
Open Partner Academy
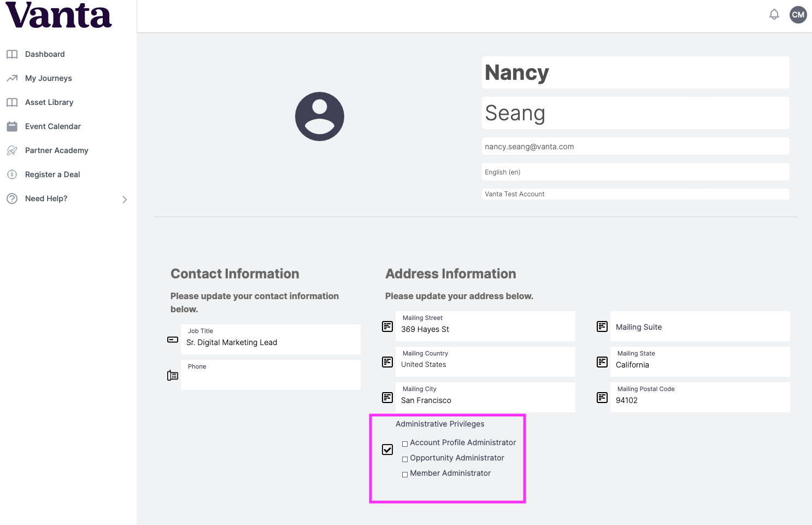pyautogui.click(x=57, y=150)
